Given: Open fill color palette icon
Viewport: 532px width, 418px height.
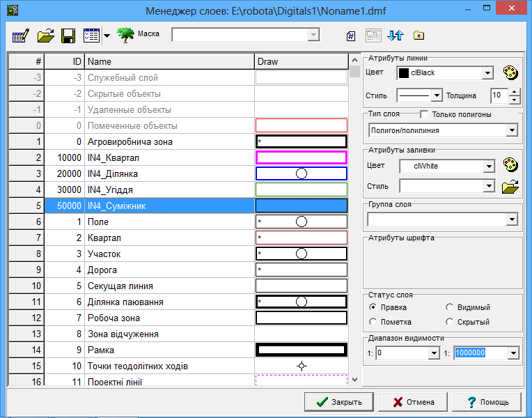Looking at the screenshot, I should [x=510, y=164].
